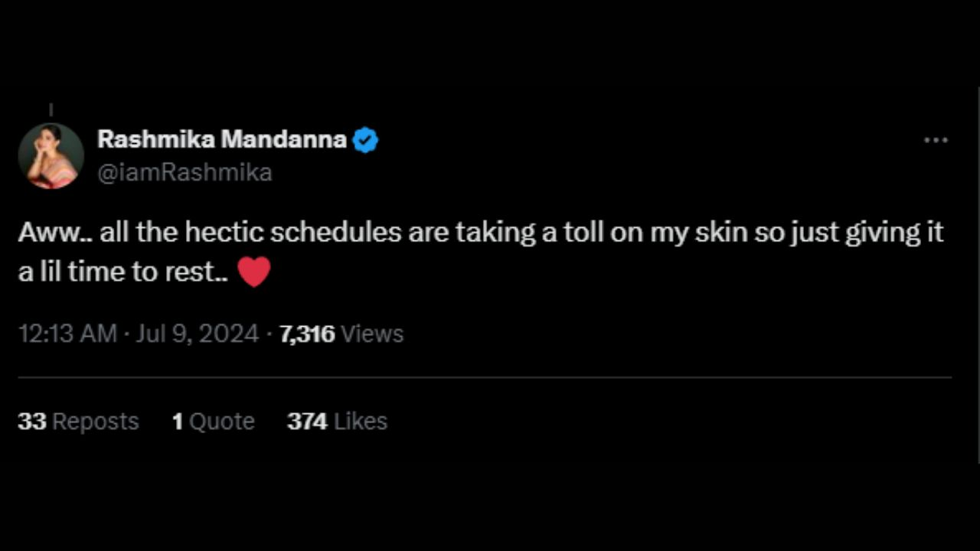Click the 7,316 view count number
Viewport: 980px width, 551px height.
coord(307,334)
